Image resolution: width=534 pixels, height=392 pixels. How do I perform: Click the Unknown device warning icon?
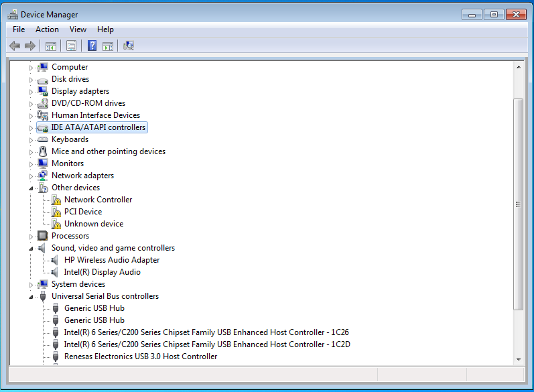[56, 224]
